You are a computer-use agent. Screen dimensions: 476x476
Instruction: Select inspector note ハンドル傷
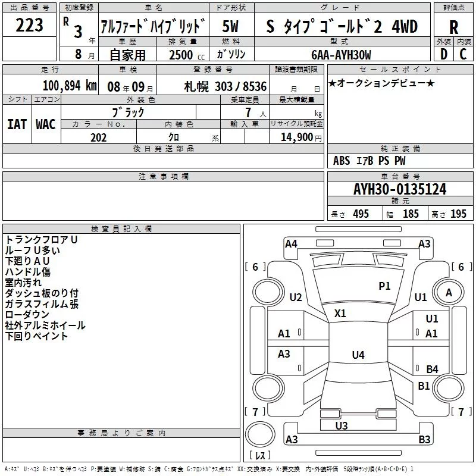[x=27, y=272]
